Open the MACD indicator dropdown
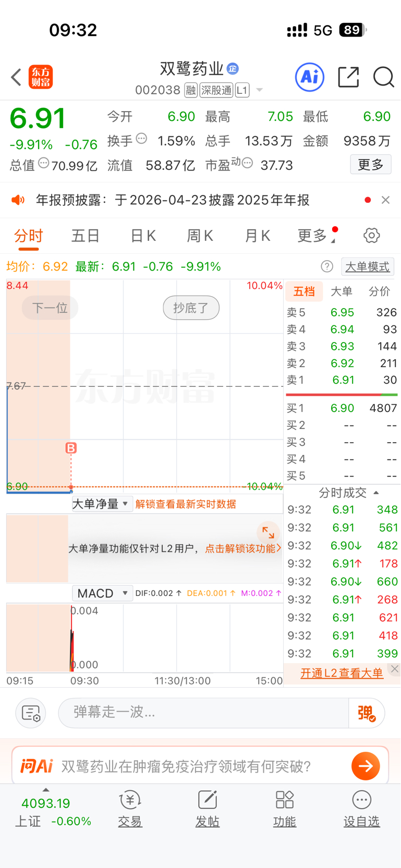 (102, 593)
